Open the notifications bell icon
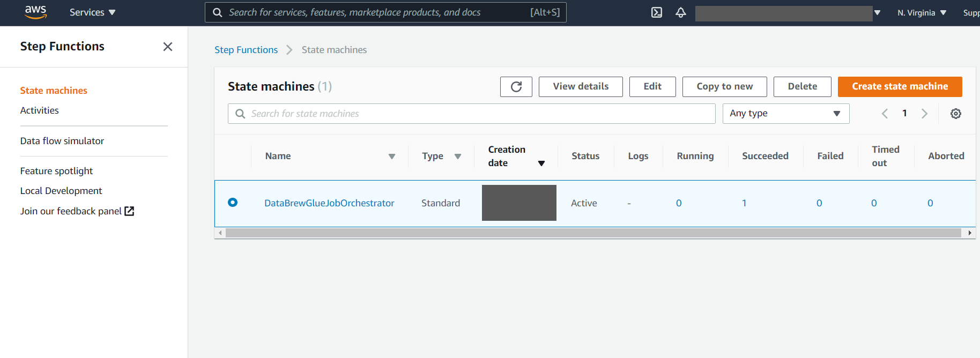This screenshot has height=358, width=980. coord(681,12)
